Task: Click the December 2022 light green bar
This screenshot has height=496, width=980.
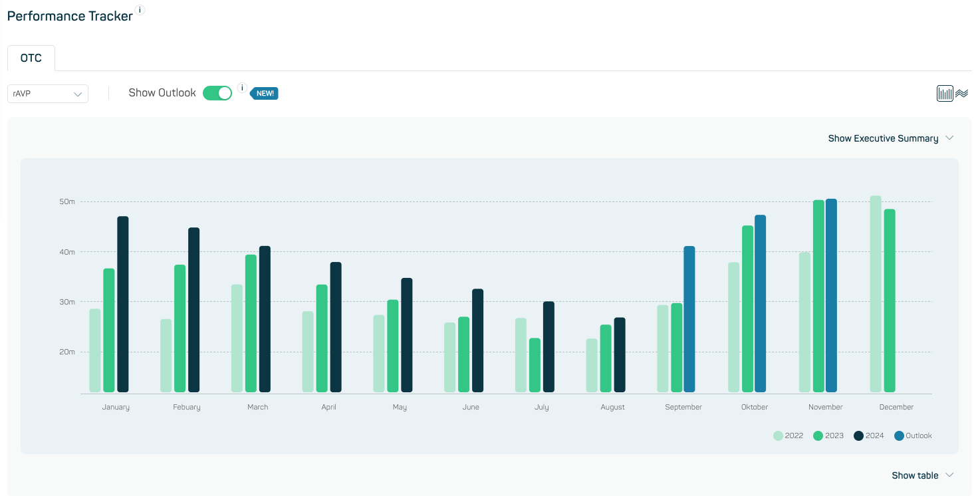Action: pos(876,294)
